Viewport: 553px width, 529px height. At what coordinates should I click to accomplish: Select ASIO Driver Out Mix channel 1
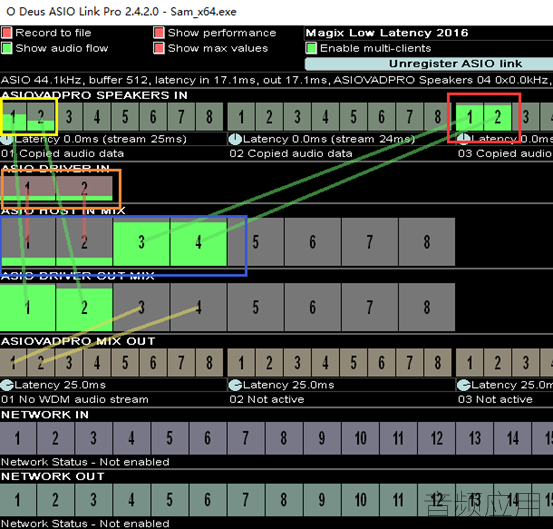(28, 307)
